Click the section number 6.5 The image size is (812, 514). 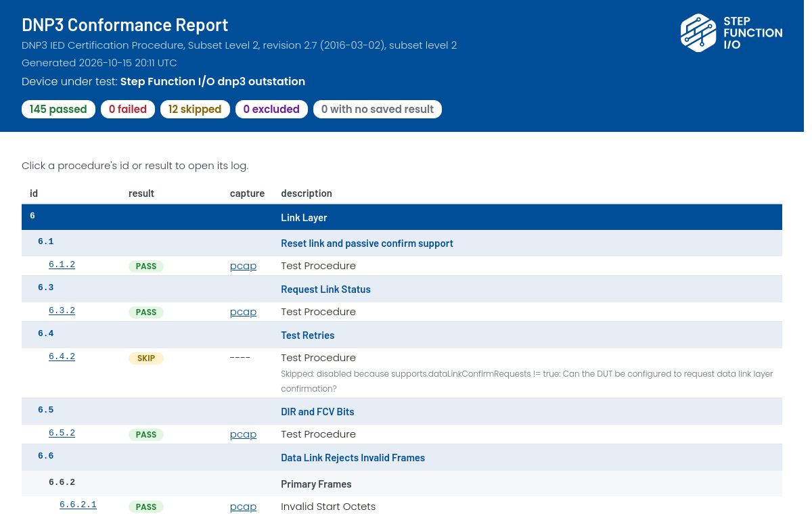tap(45, 410)
